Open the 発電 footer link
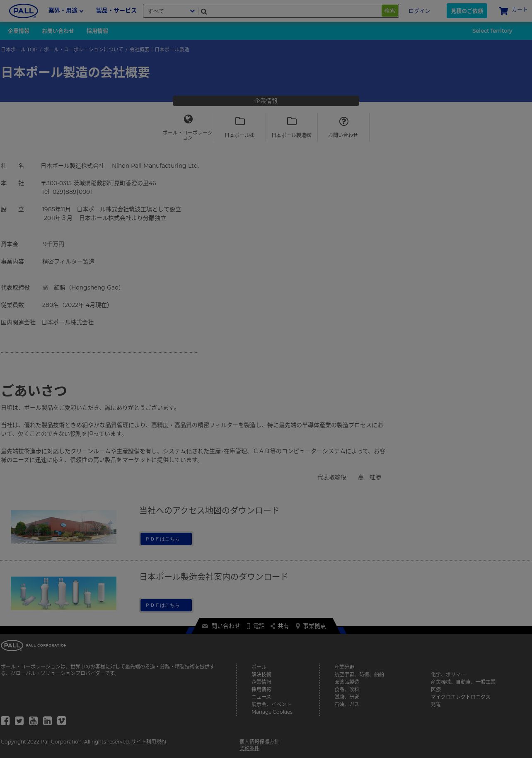 [436, 704]
